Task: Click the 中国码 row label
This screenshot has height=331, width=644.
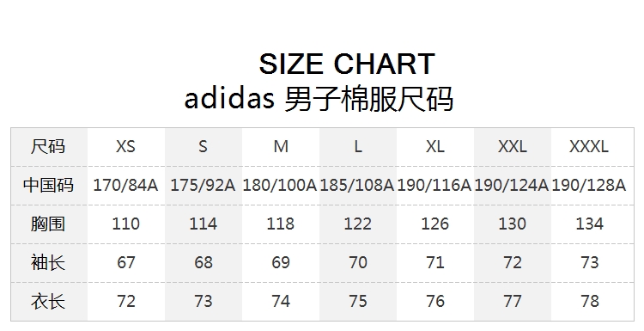Action: [x=48, y=185]
